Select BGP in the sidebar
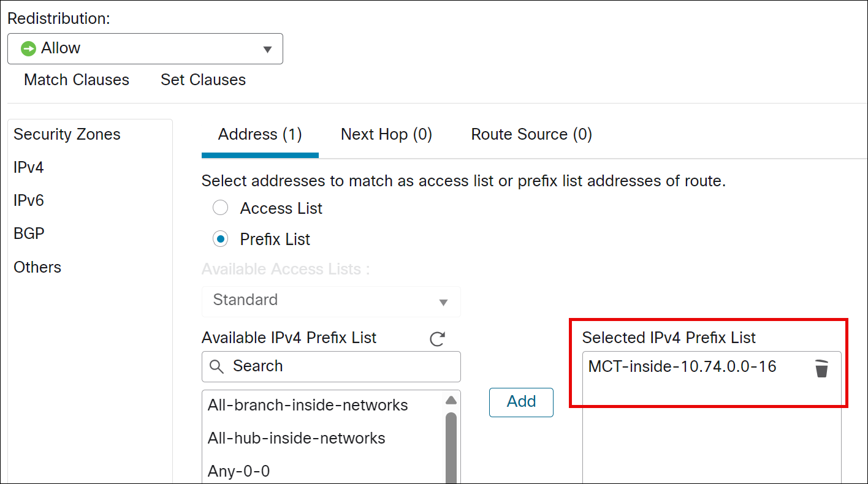Image resolution: width=868 pixels, height=484 pixels. (x=28, y=233)
